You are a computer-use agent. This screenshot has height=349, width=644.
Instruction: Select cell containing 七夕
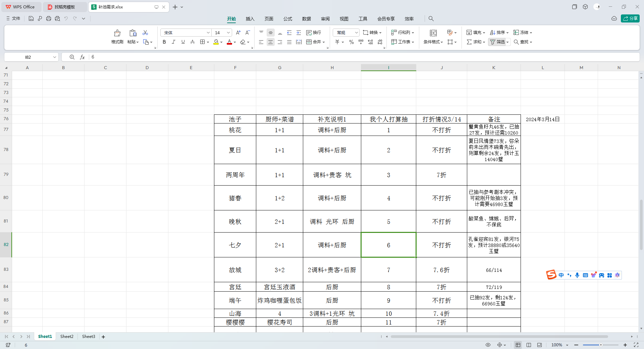[235, 245]
